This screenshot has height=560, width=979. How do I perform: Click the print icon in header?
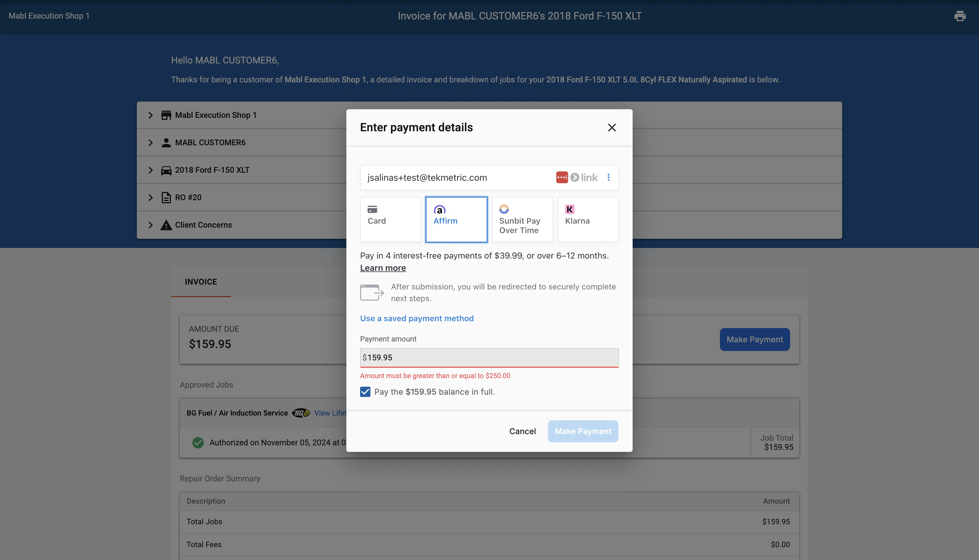960,16
